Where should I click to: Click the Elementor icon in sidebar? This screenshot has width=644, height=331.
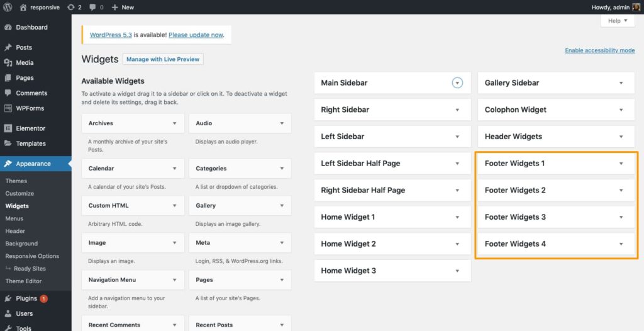8,128
